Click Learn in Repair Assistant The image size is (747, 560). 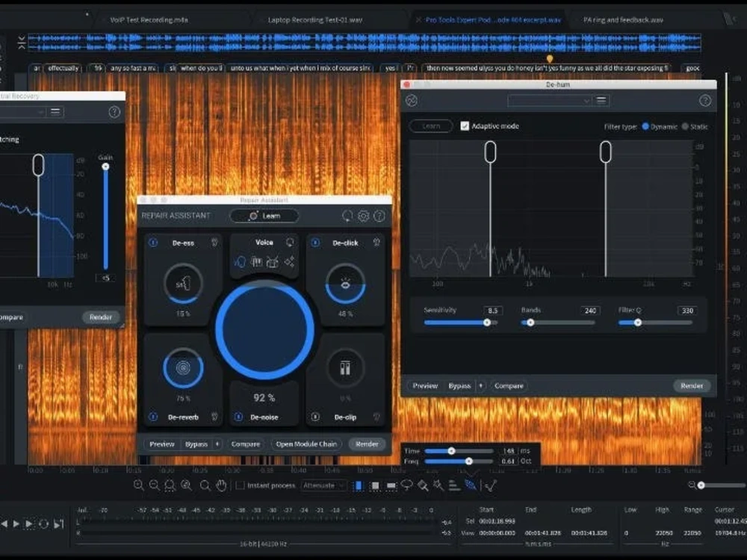[x=264, y=216]
